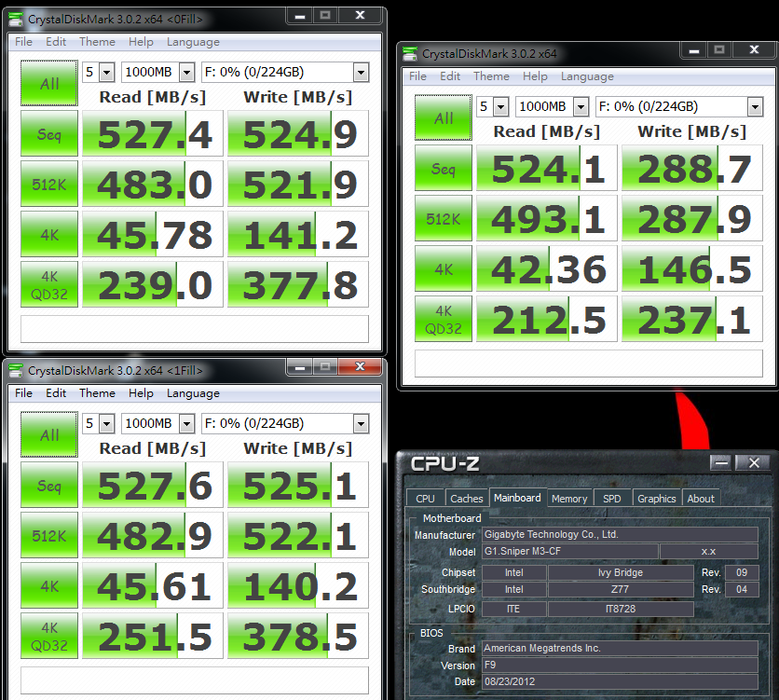779x700 pixels.
Task: Open the Graphics tab in CPU-Z
Action: (656, 499)
